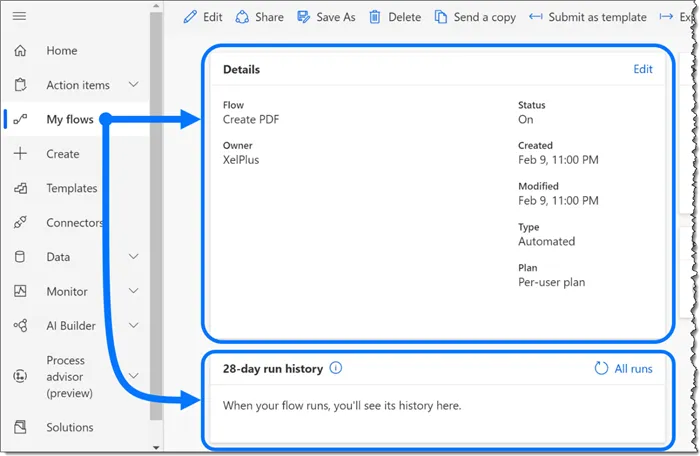The height and width of the screenshot is (456, 700).
Task: Collapse the hamburger navigation menu
Action: click(19, 17)
